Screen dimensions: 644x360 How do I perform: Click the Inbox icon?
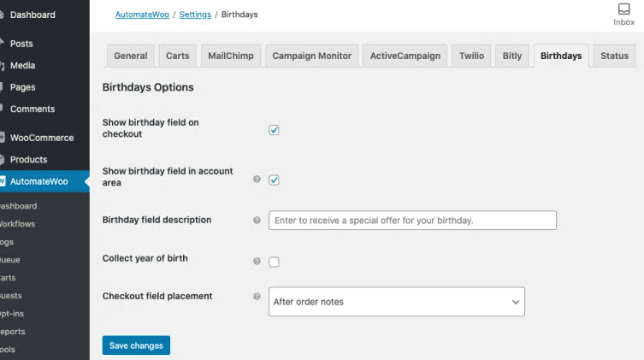623,10
